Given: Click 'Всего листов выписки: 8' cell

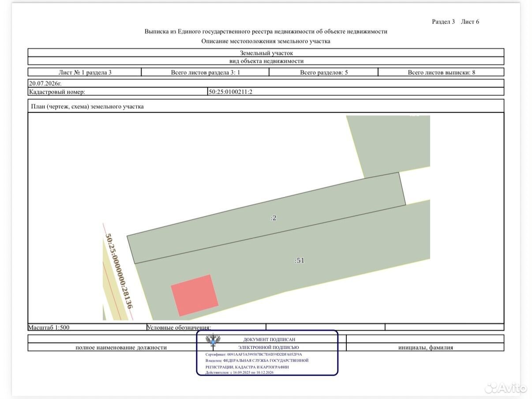Looking at the screenshot, I should point(441,72).
